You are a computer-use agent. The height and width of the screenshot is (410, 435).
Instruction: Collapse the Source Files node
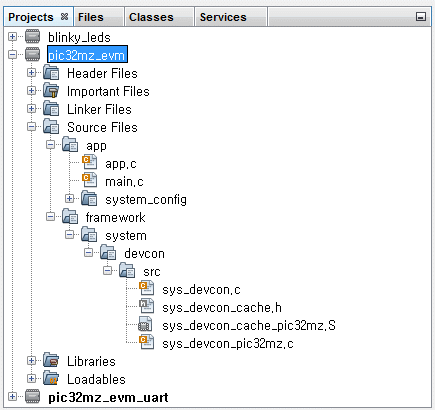pos(31,126)
